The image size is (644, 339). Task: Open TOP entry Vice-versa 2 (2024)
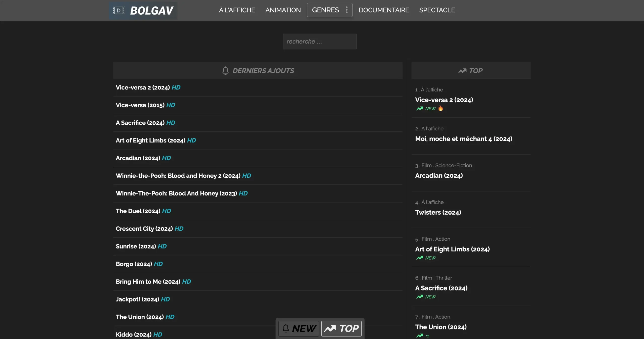[x=444, y=100]
